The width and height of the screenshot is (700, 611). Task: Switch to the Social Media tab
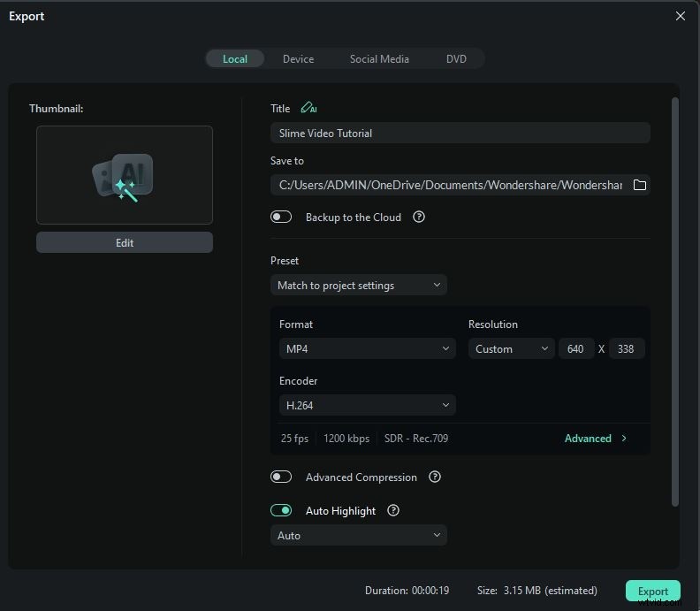[x=379, y=59]
